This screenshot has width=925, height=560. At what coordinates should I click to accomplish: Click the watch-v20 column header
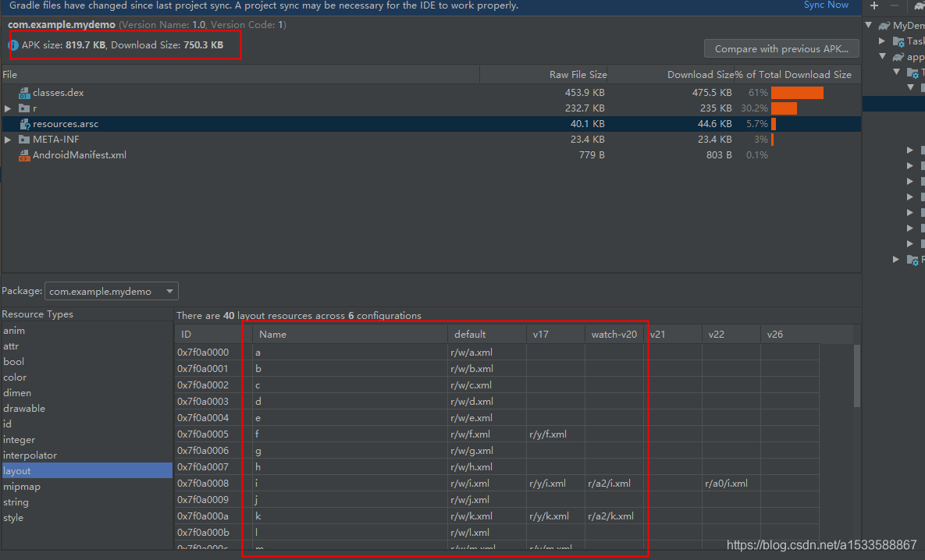614,335
